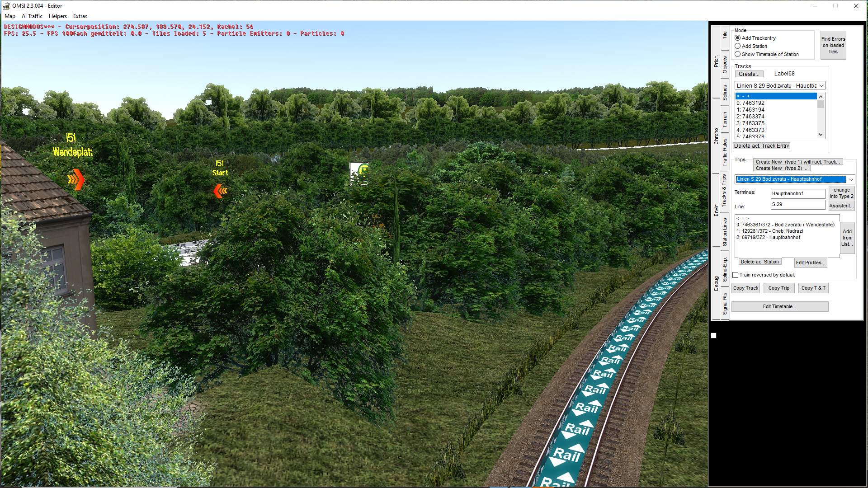868x488 pixels.
Task: Click the Terminus input field
Action: click(797, 193)
